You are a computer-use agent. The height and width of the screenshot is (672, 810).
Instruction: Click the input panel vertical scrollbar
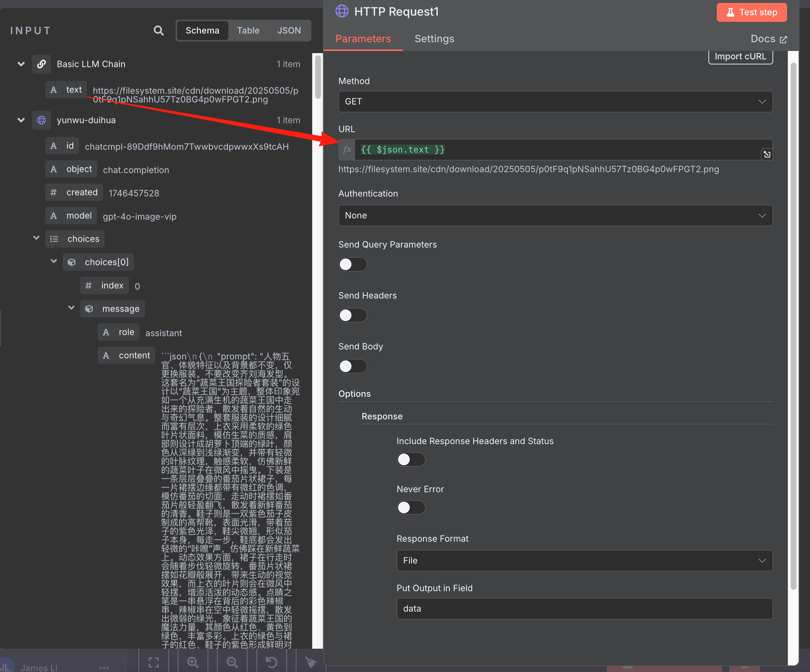pos(318,77)
